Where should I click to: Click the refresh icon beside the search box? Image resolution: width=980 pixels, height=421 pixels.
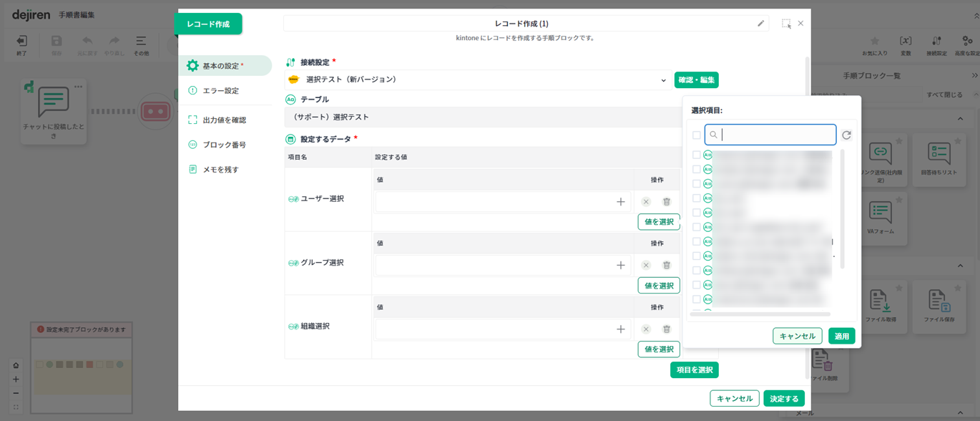pos(846,135)
